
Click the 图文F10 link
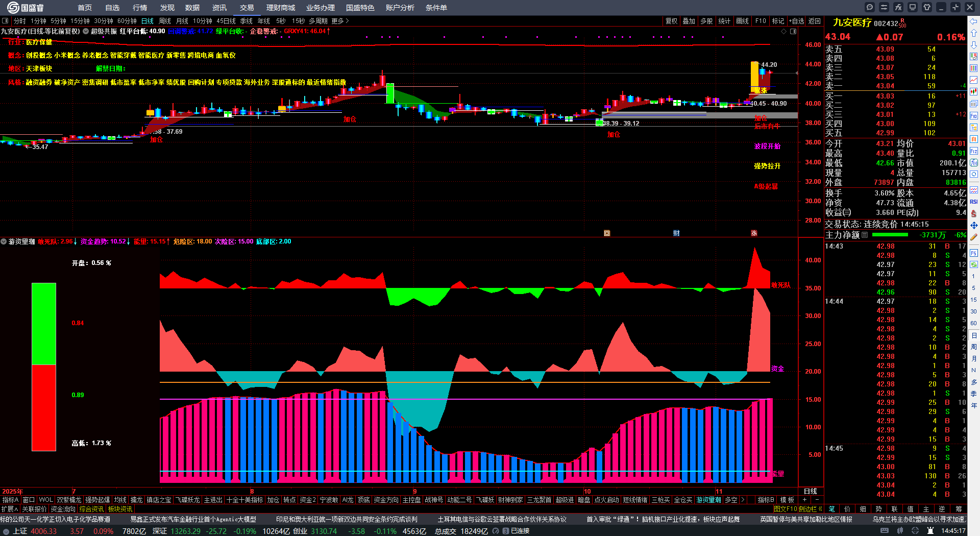786,508
